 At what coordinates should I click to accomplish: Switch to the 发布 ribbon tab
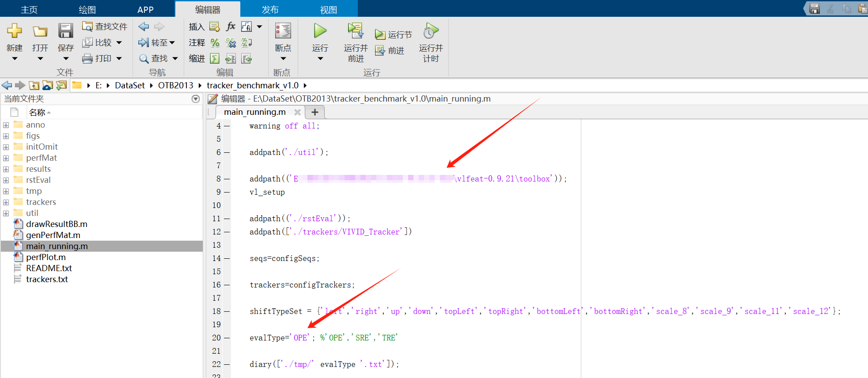[270, 9]
